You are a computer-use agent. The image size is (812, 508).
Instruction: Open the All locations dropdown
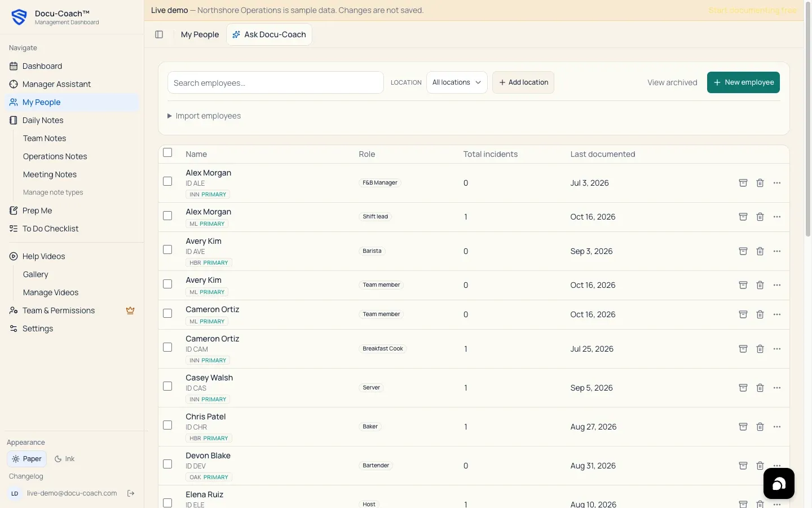click(457, 82)
